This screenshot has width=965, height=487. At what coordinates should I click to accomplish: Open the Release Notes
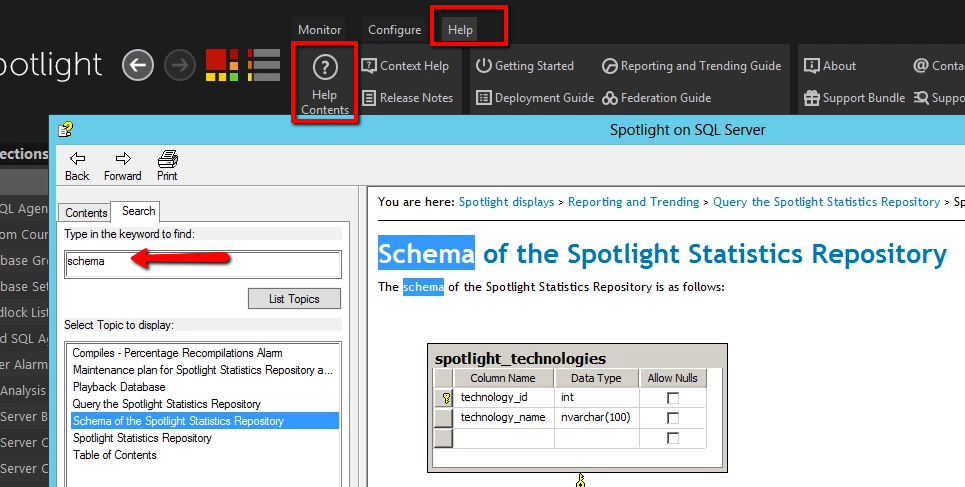407,98
